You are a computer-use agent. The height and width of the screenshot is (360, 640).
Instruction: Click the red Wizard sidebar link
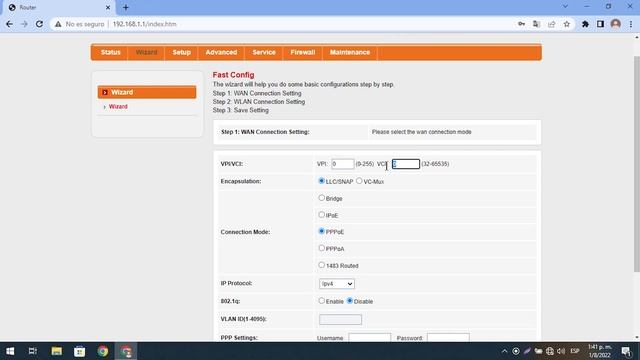(x=118, y=107)
